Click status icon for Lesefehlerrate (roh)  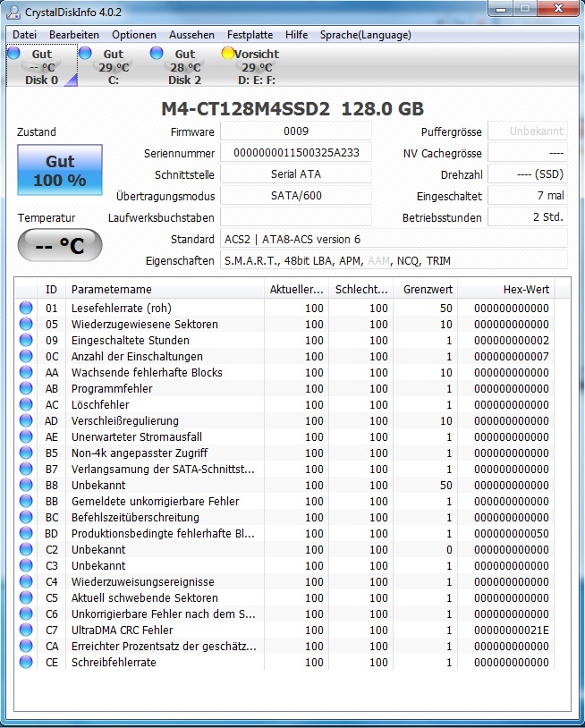pos(26,308)
